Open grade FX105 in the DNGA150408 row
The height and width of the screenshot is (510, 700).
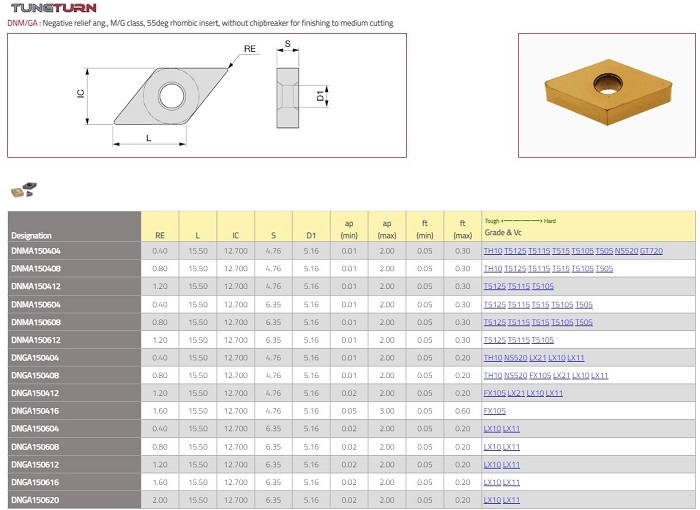click(x=540, y=376)
